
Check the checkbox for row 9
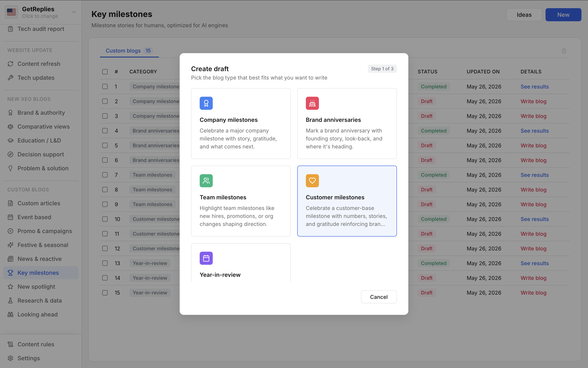[x=105, y=204]
